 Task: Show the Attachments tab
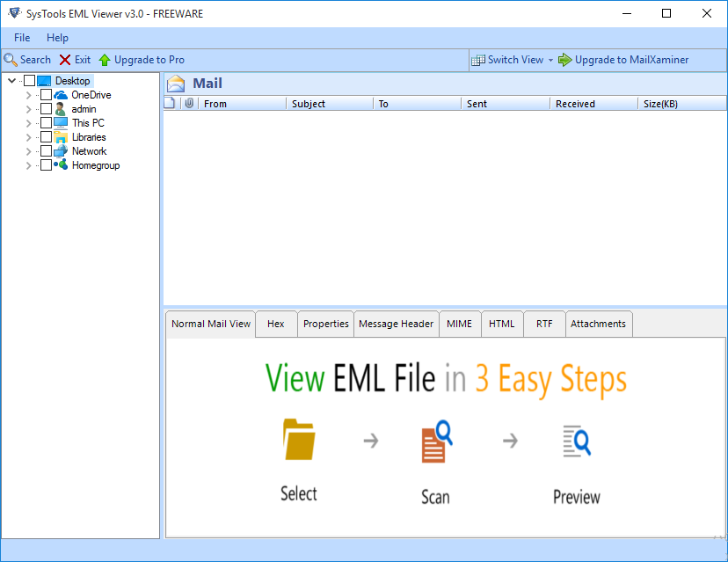point(599,324)
